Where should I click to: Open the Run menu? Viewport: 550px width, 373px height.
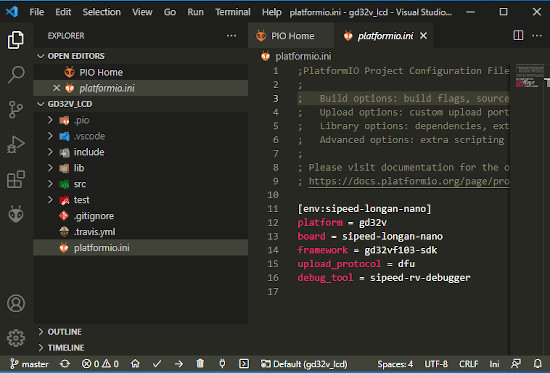pyautogui.click(x=195, y=12)
